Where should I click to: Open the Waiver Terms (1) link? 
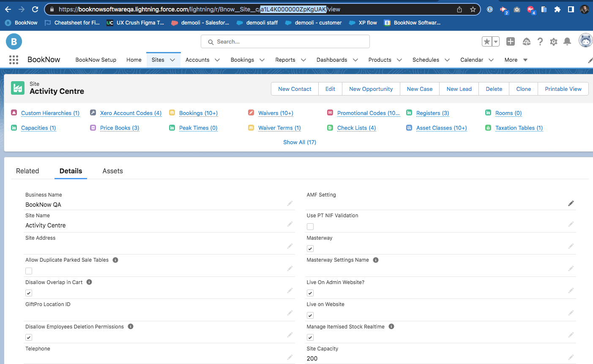pos(279,128)
